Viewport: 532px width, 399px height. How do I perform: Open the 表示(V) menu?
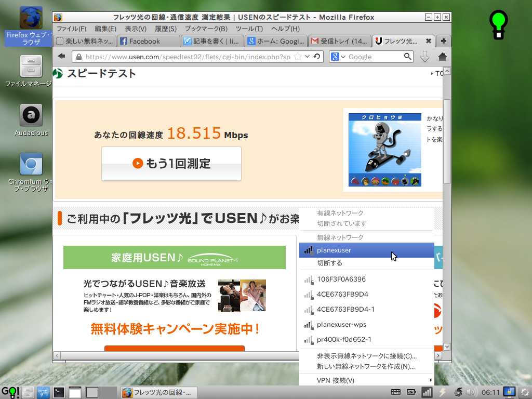pos(136,29)
